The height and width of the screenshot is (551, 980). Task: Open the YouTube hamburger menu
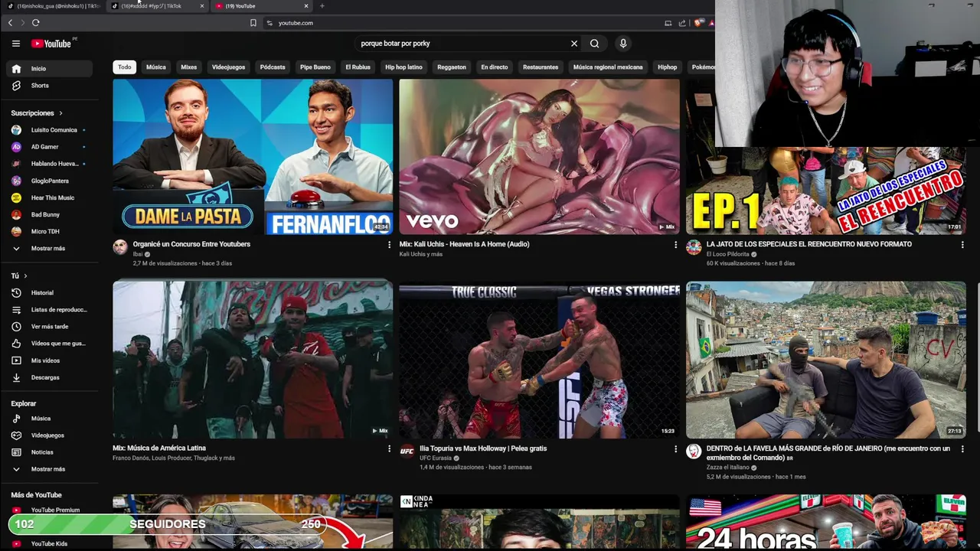point(15,44)
